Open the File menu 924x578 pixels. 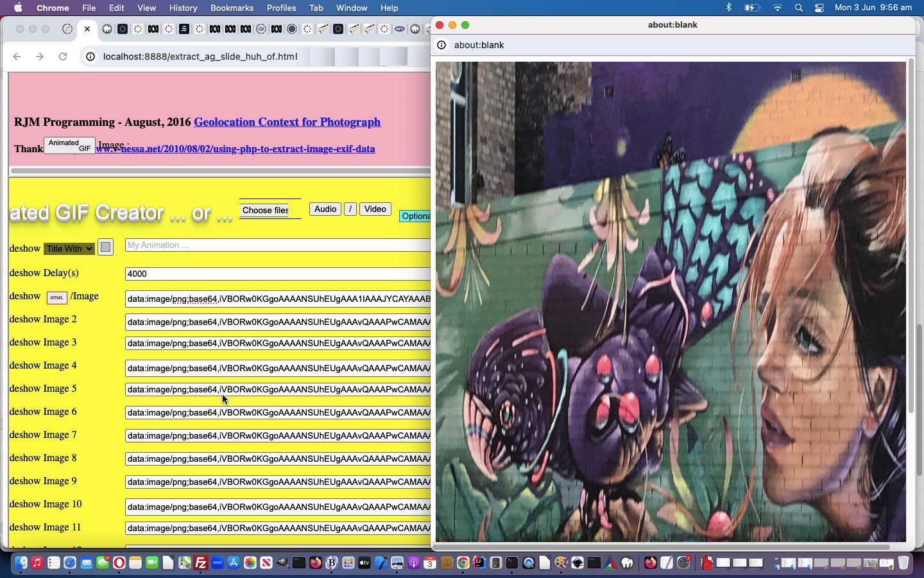(x=89, y=8)
